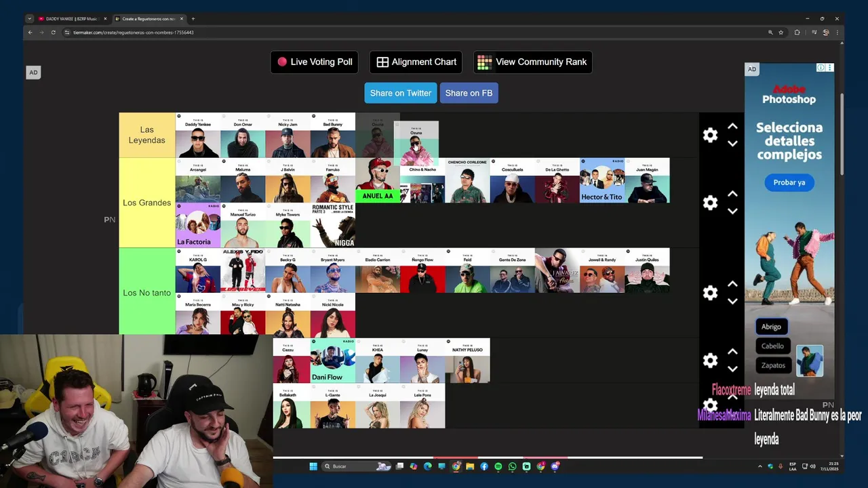Viewport: 868px width, 488px height.
Task: Start a Live Voting Poll
Action: (315, 62)
